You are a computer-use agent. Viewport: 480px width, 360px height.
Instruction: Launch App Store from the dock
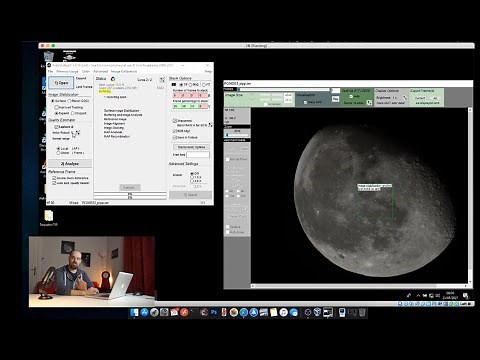pyautogui.click(x=144, y=312)
